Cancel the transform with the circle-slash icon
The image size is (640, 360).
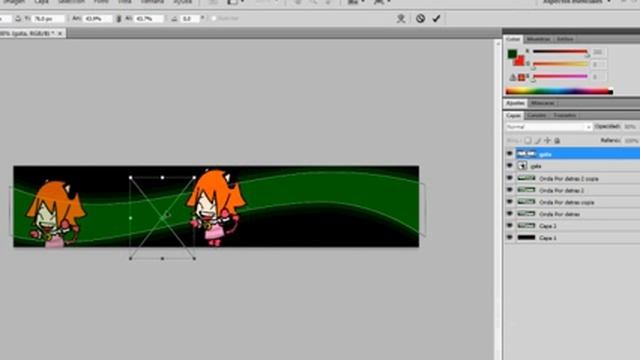coord(420,18)
